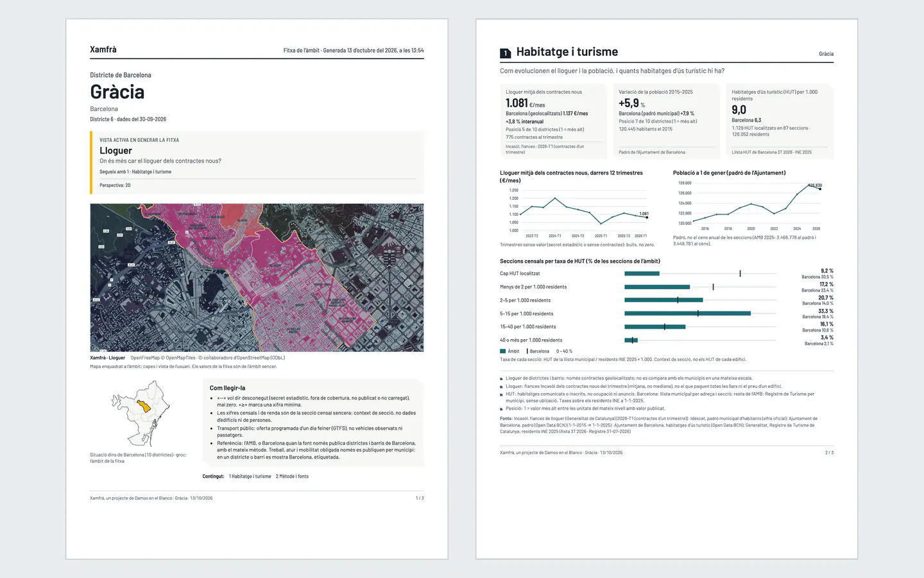Click the "Xamfrà · Lloguer" map caption
This screenshot has width=924, height=578.
pyautogui.click(x=108, y=358)
